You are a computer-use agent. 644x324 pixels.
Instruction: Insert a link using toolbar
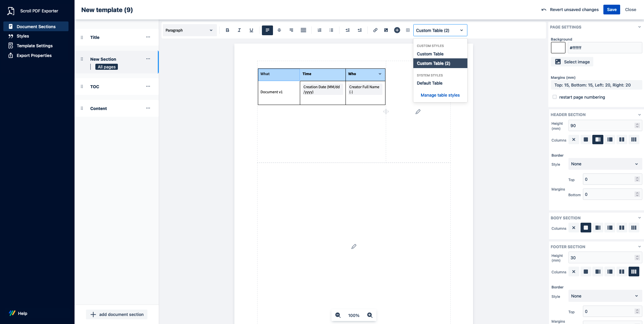tap(375, 30)
